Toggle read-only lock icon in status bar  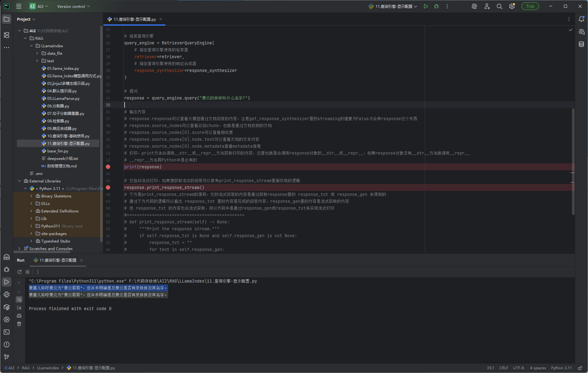[580, 368]
